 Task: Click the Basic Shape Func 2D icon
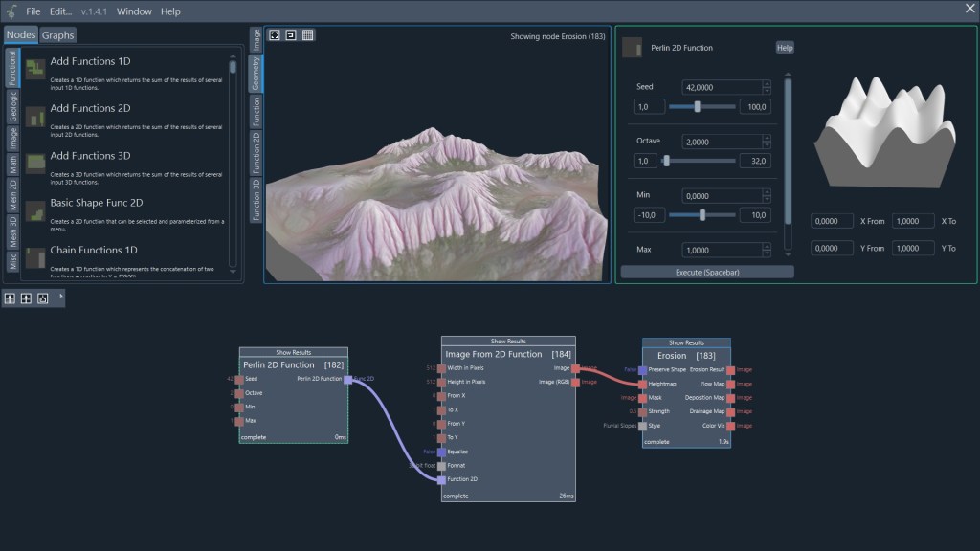pos(35,209)
